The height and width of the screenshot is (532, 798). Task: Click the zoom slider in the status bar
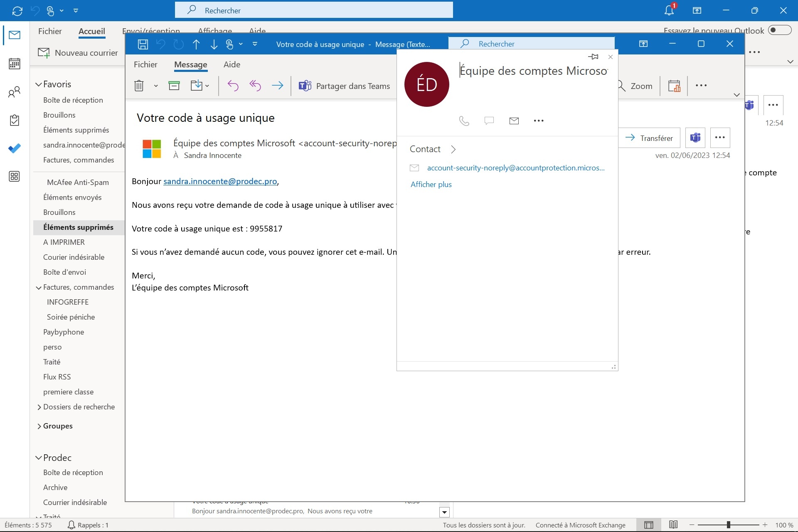click(728, 525)
